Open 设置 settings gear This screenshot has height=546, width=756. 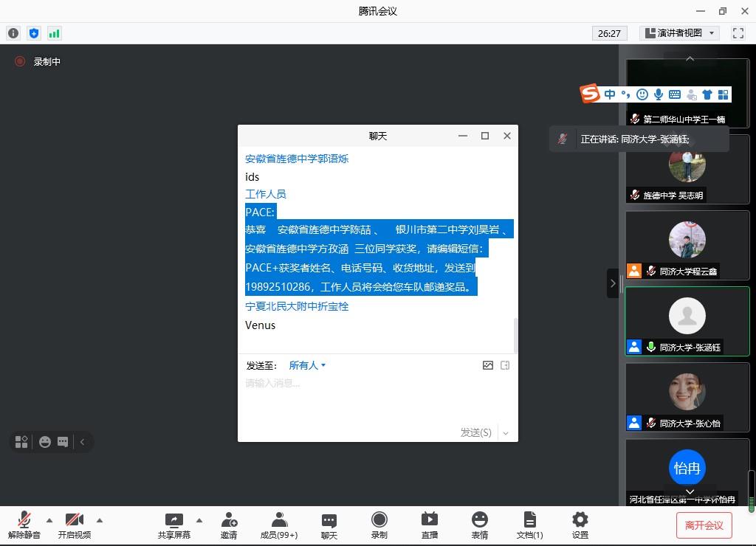pos(580,525)
